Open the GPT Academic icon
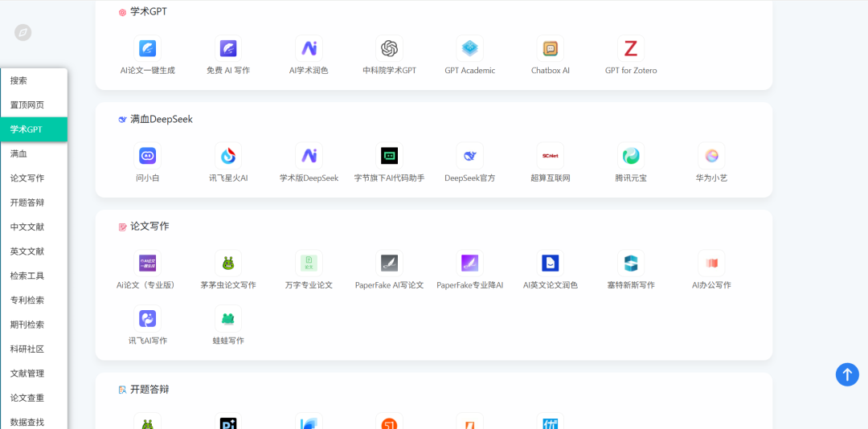 [470, 49]
